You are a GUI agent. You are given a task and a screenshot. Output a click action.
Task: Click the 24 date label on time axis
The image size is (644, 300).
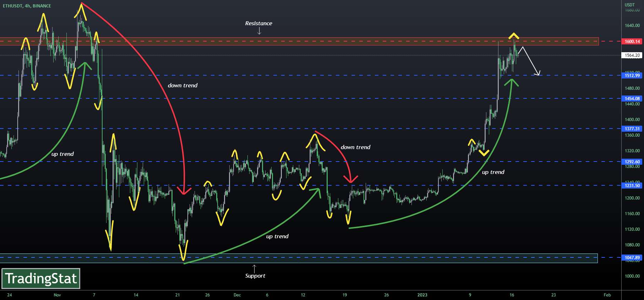(10, 295)
